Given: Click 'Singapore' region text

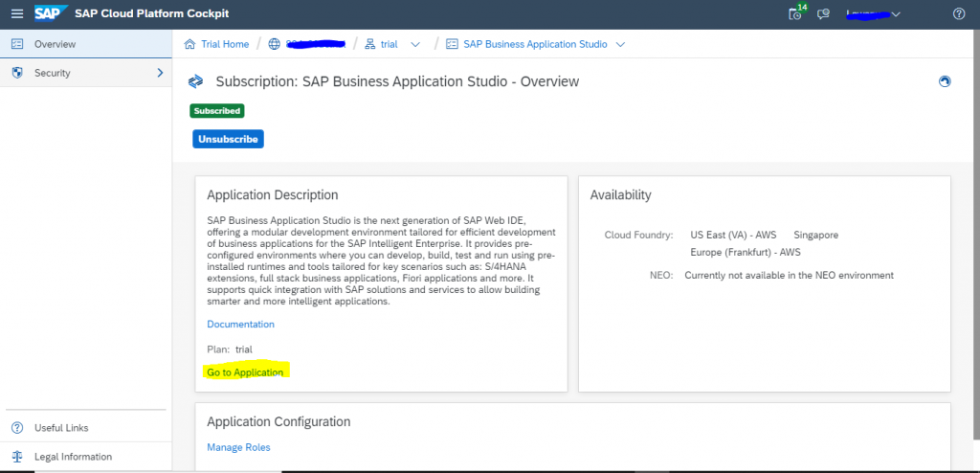Looking at the screenshot, I should click(816, 236).
